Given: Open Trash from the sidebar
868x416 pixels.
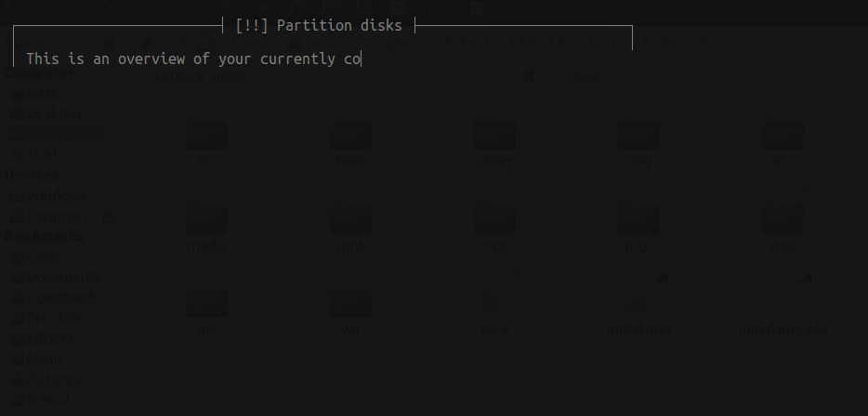Looking at the screenshot, I should point(43,154).
